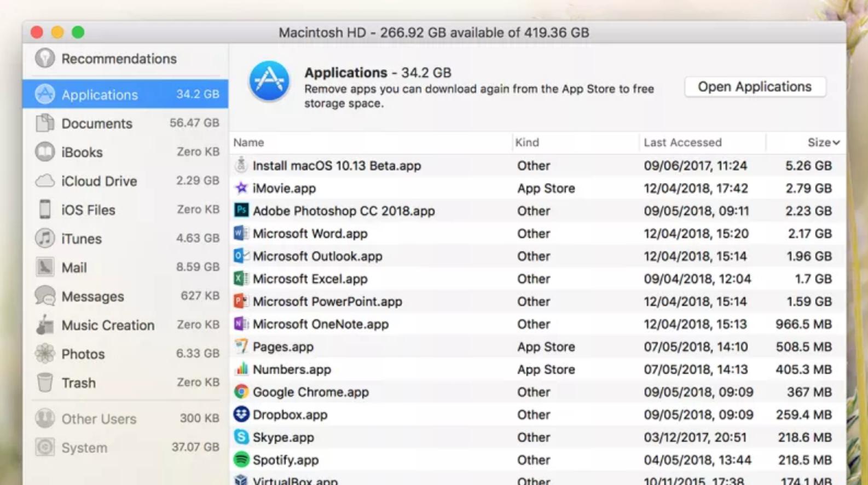Image resolution: width=868 pixels, height=485 pixels.
Task: Select the Spotify app icon
Action: (241, 460)
